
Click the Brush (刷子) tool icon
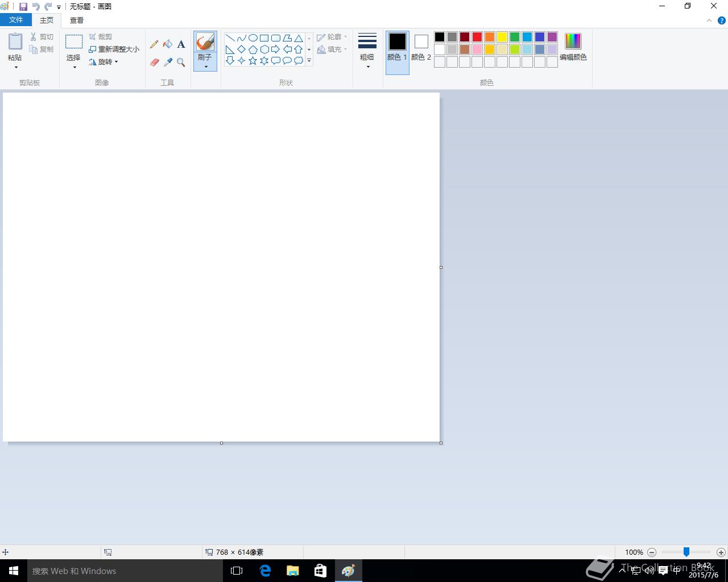click(x=205, y=41)
